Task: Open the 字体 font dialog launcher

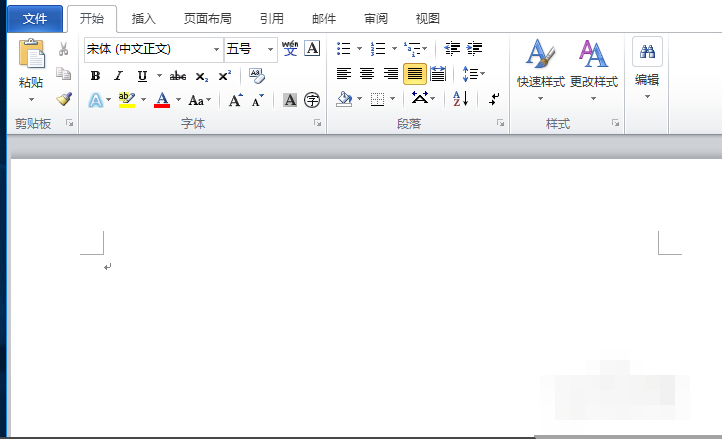Action: (x=317, y=123)
